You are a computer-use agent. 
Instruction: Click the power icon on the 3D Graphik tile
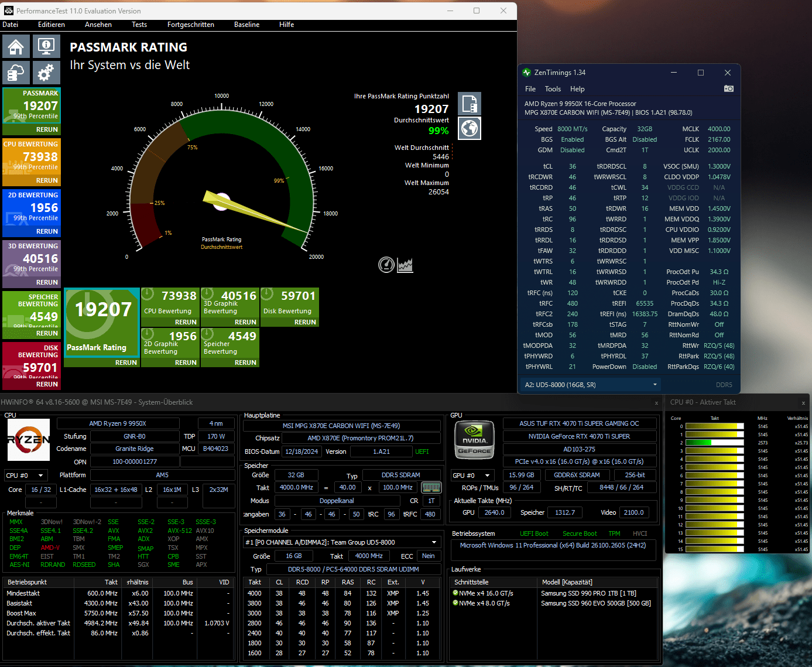pyautogui.click(x=208, y=294)
